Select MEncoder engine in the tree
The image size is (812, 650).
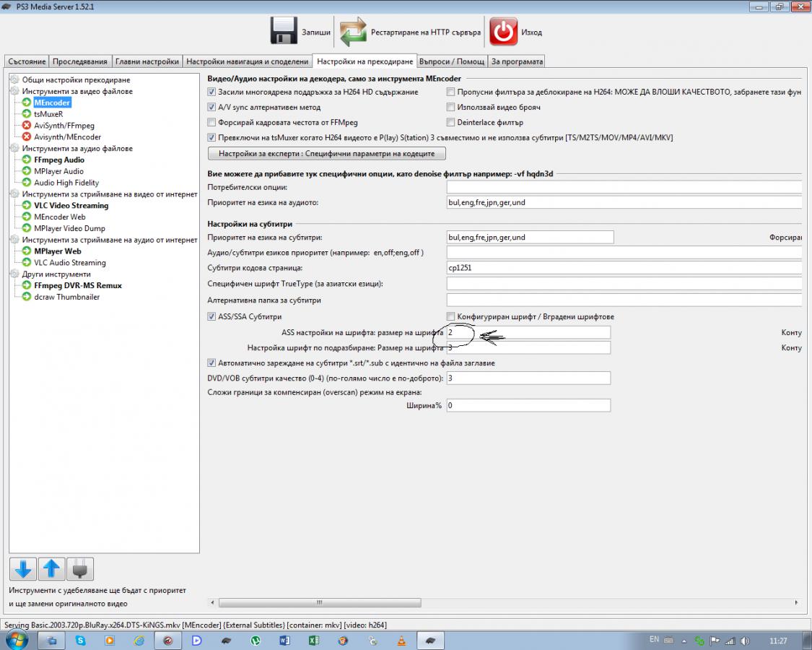tap(52, 103)
